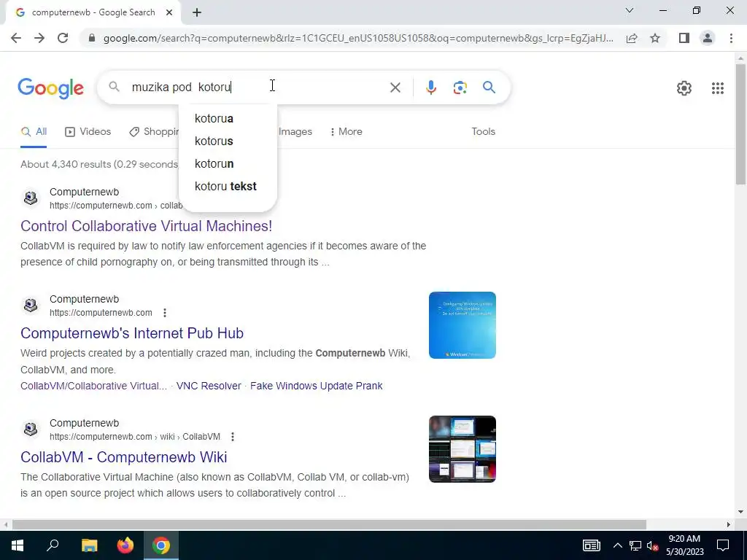Open the search Tools options
The image size is (747, 560).
[x=483, y=132]
